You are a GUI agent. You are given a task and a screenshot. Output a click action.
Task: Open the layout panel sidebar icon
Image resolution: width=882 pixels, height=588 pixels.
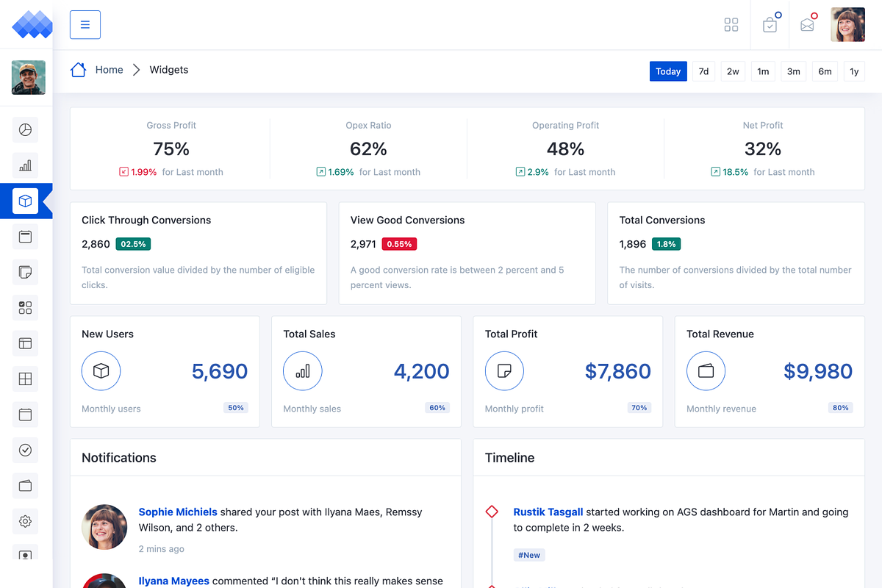[x=25, y=343]
